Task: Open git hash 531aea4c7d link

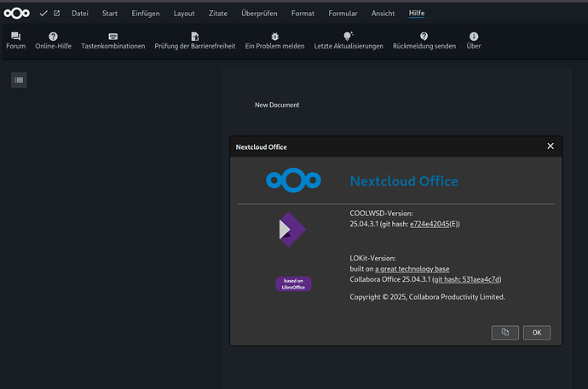Action: [467, 279]
